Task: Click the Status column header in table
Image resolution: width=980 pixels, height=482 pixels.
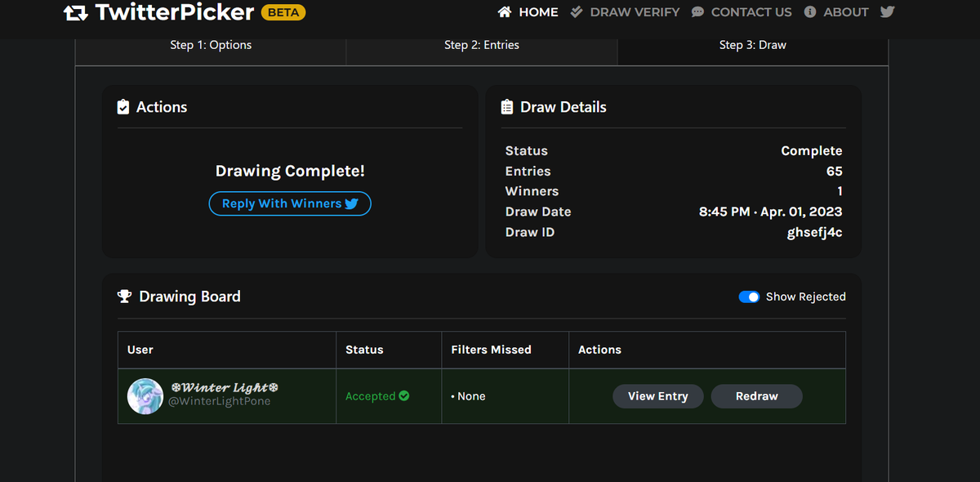Action: pyautogui.click(x=364, y=350)
